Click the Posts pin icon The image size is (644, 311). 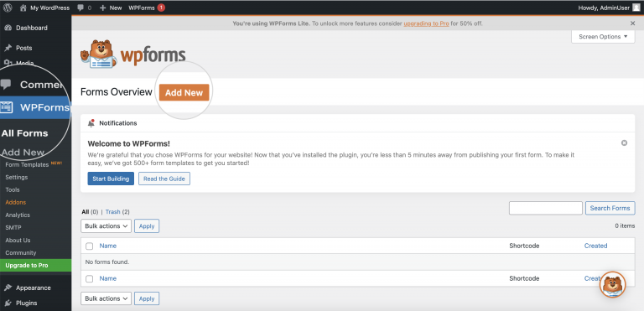pyautogui.click(x=8, y=48)
